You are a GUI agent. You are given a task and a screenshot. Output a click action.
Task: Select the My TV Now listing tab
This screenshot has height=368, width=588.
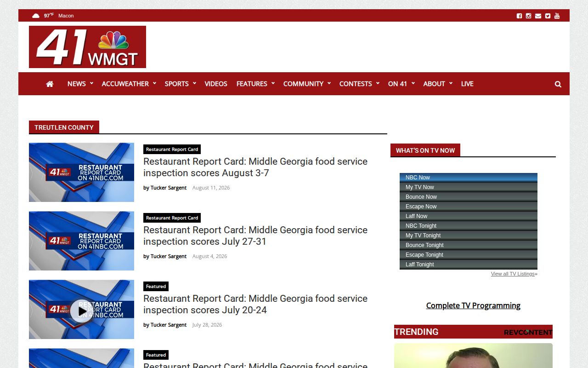(x=469, y=187)
